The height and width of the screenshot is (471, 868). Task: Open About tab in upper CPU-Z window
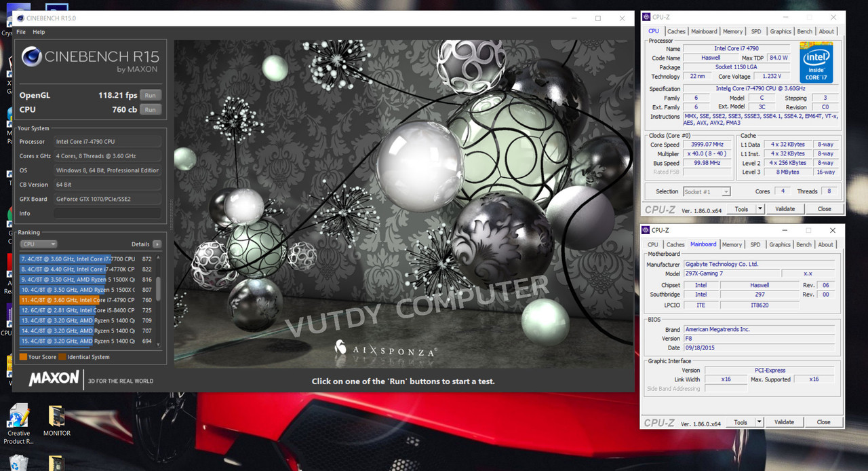click(827, 31)
